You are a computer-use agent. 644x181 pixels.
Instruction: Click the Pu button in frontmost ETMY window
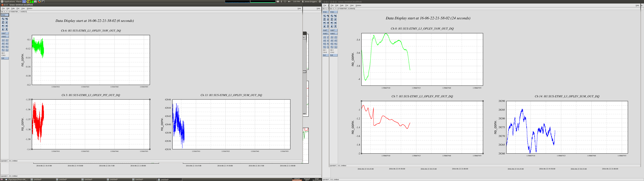[335, 44]
